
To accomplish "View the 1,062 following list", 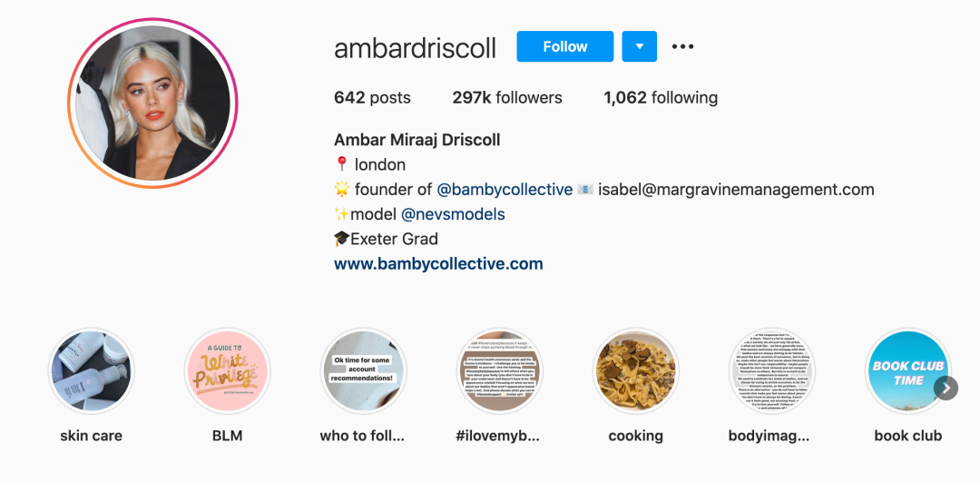I will [x=660, y=98].
